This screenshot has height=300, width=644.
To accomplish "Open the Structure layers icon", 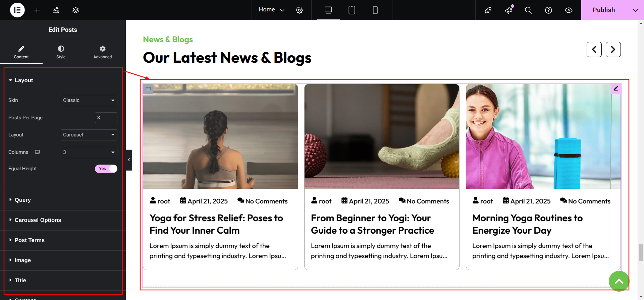I will click(75, 10).
